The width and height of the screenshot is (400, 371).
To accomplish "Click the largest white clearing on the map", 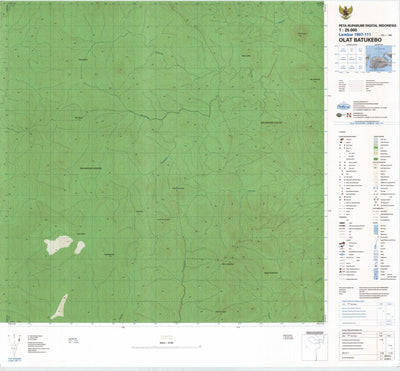I will 58,245.
